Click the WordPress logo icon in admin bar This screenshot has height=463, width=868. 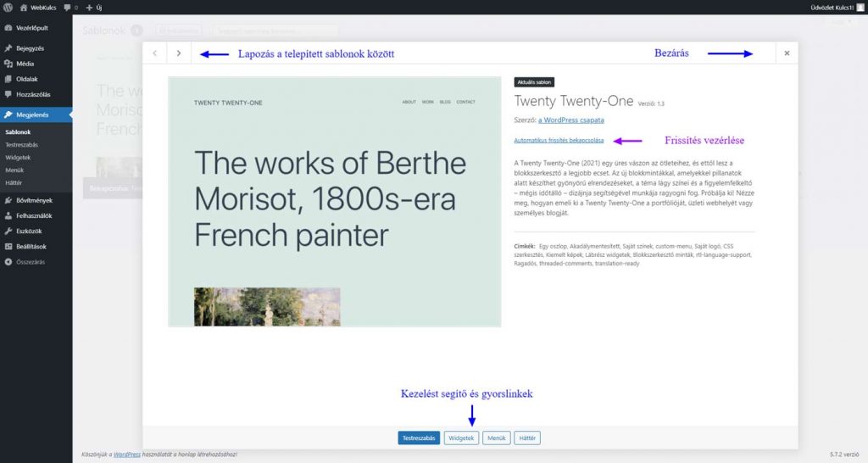pos(8,8)
